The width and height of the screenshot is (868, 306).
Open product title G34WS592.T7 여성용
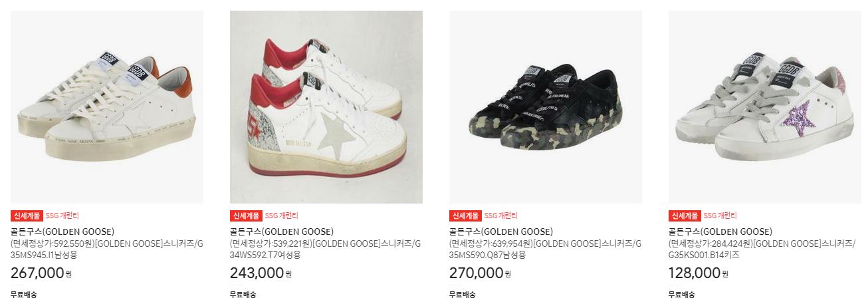tap(326, 249)
